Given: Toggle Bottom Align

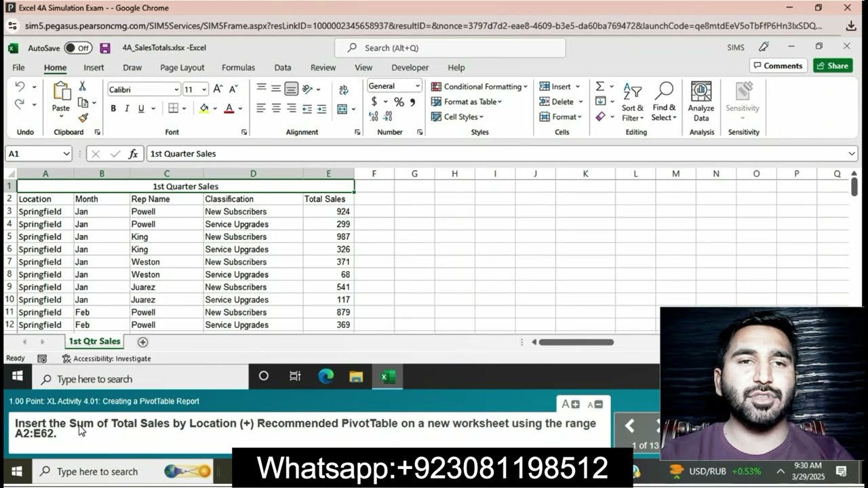Looking at the screenshot, I should tap(292, 89).
